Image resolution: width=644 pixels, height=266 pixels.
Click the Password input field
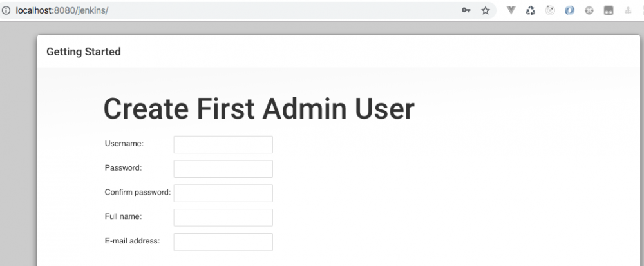pos(223,169)
